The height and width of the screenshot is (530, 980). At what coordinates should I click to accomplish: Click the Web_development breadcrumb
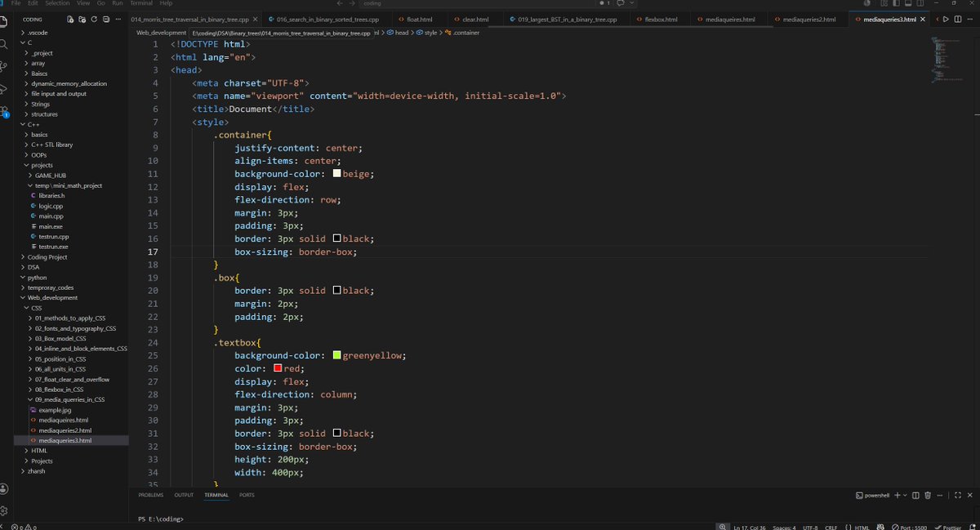[x=161, y=33]
